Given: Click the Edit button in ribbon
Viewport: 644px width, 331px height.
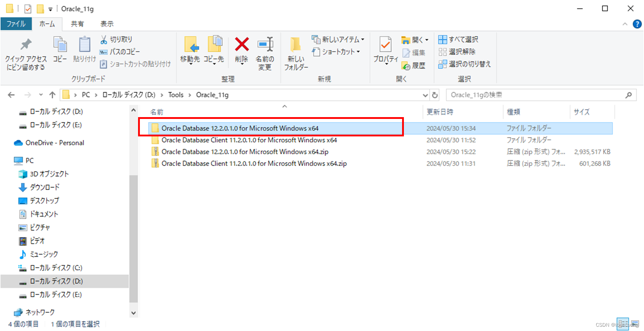Looking at the screenshot, I should tap(414, 53).
